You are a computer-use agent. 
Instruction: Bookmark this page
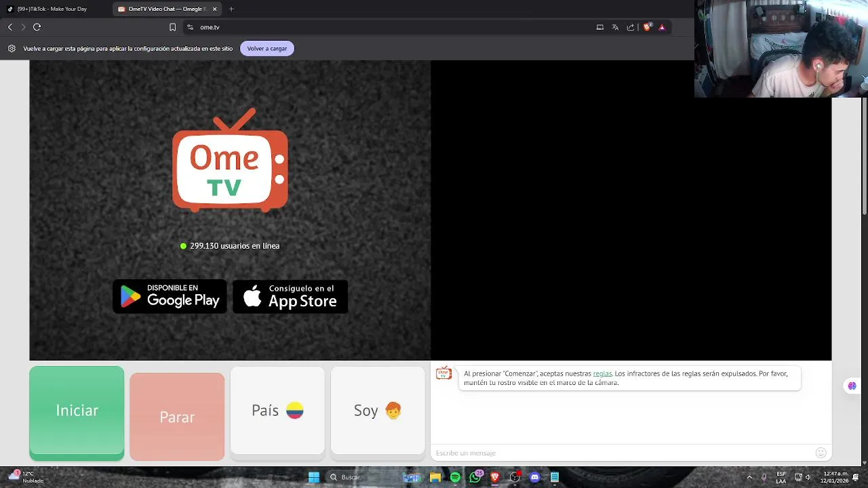tap(172, 27)
